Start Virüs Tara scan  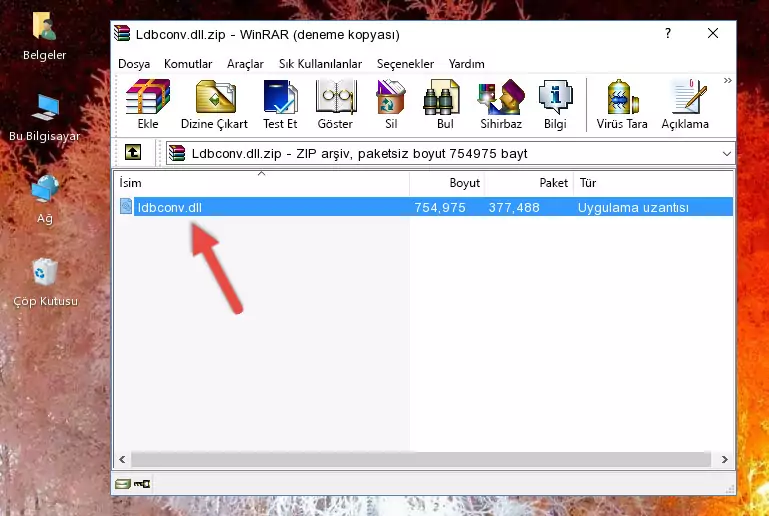(622, 104)
